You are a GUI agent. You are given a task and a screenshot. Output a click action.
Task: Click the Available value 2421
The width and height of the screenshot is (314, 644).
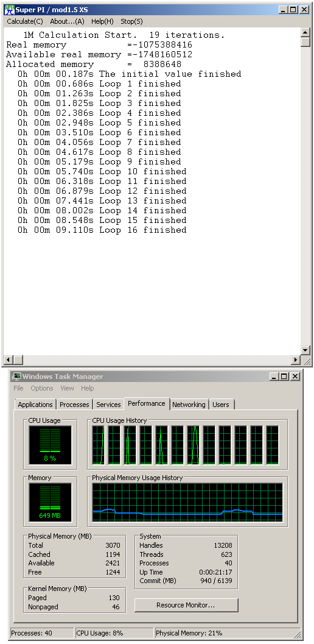(113, 563)
